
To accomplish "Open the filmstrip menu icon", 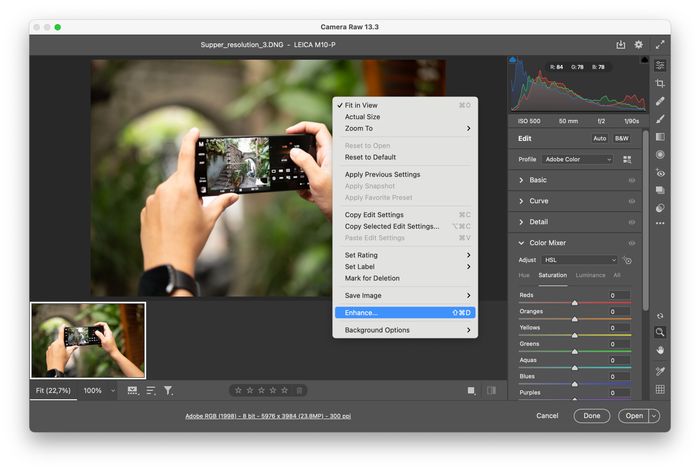I will [x=133, y=391].
